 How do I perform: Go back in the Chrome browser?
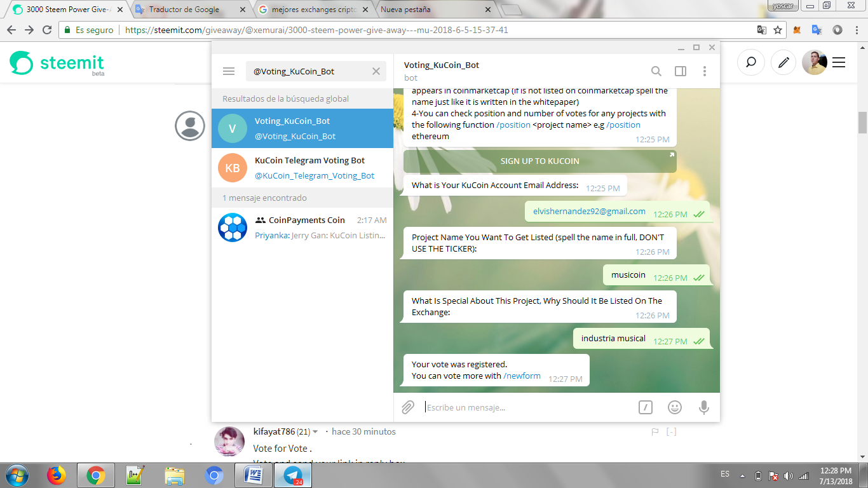point(11,30)
